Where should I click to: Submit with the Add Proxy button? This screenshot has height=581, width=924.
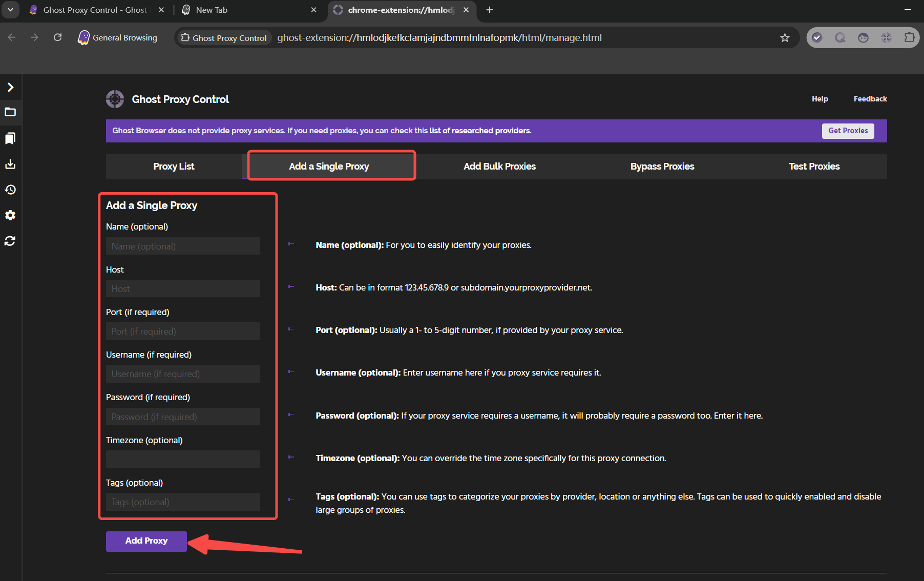(146, 541)
